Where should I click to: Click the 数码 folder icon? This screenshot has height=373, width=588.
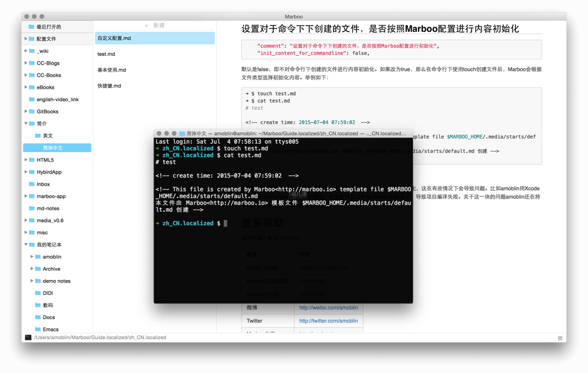[x=38, y=305]
